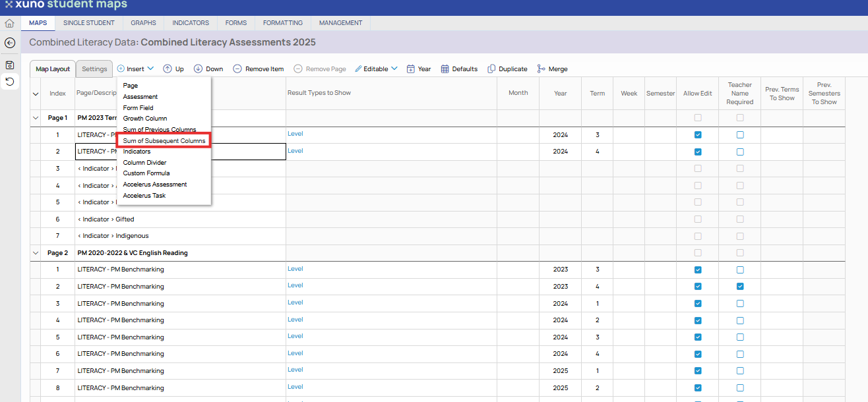Viewport: 868px width, 402px height.
Task: Click the Level link for 2025 Term 2
Action: [295, 387]
